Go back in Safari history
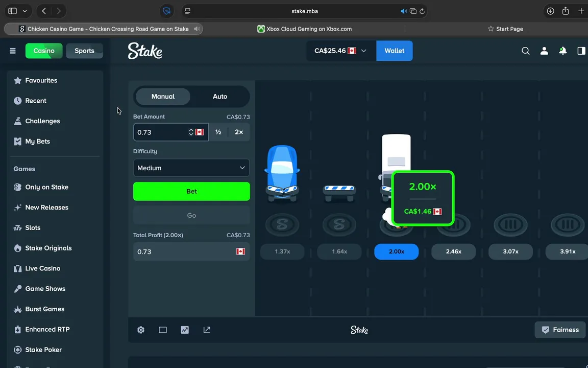 click(44, 11)
